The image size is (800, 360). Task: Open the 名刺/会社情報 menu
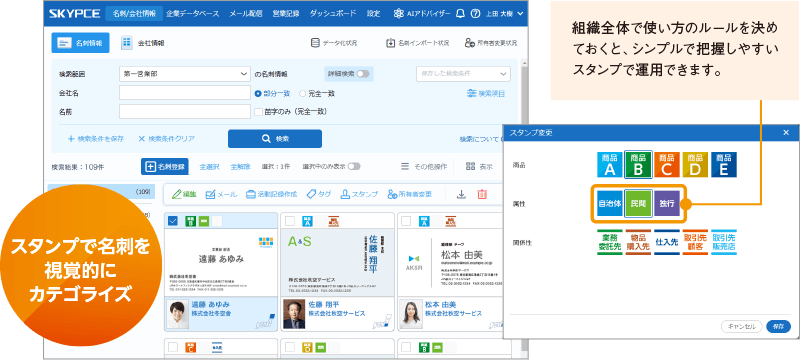134,14
